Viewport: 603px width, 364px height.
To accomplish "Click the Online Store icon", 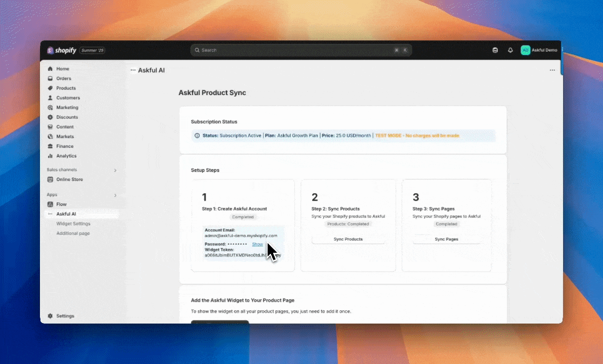I will click(50, 179).
